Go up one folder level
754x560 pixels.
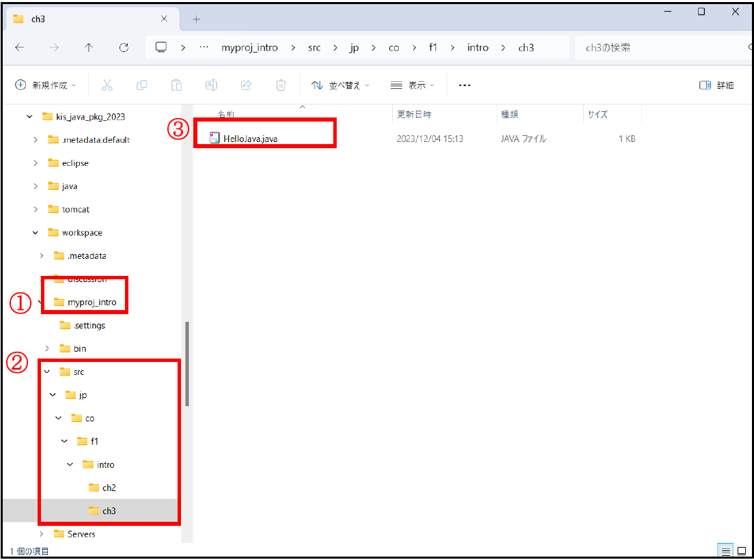tap(89, 48)
